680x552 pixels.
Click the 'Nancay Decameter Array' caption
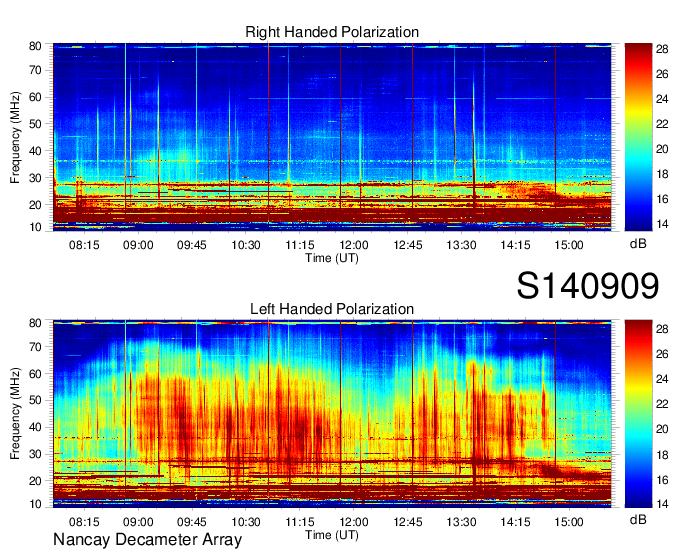[x=147, y=540]
